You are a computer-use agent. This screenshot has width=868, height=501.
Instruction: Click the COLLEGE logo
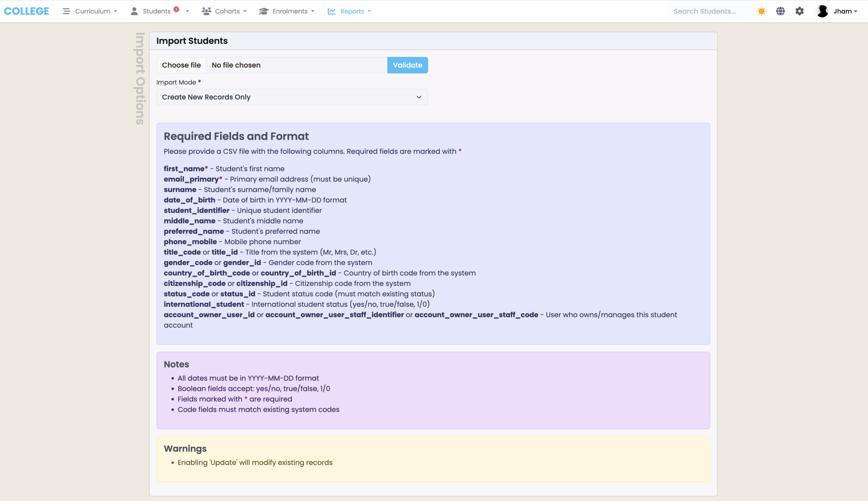26,11
